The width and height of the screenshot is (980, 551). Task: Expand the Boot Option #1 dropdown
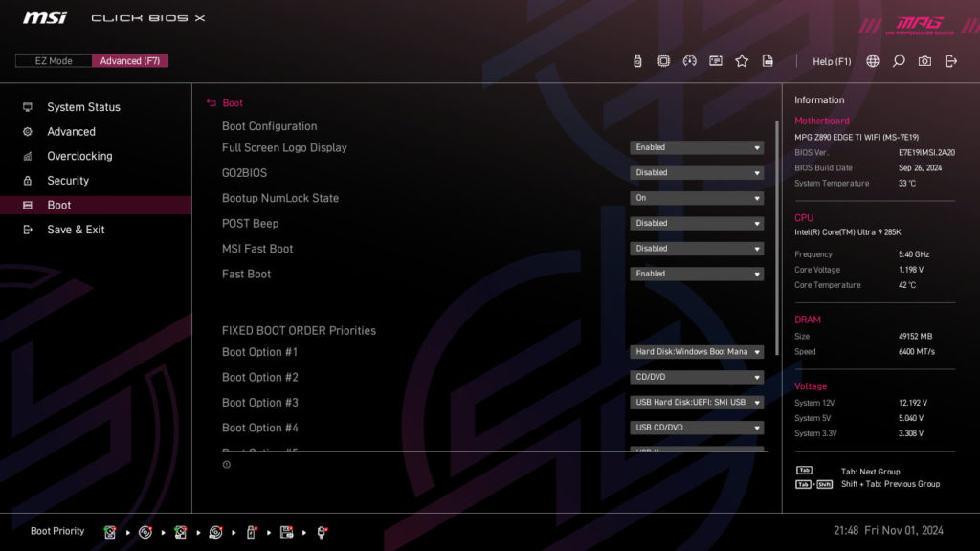coord(696,351)
